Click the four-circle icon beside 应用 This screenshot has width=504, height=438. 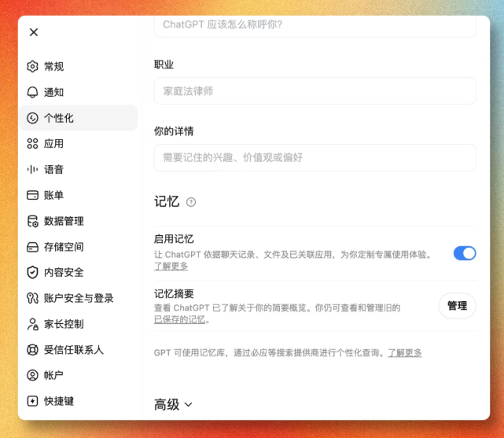[32, 144]
